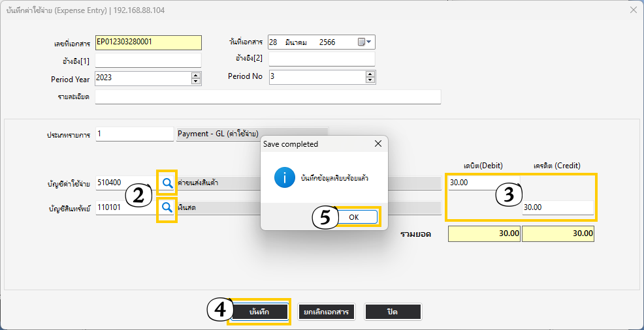The height and width of the screenshot is (330, 644).
Task: Click the ประเภทรายการ transaction type field
Action: point(134,134)
